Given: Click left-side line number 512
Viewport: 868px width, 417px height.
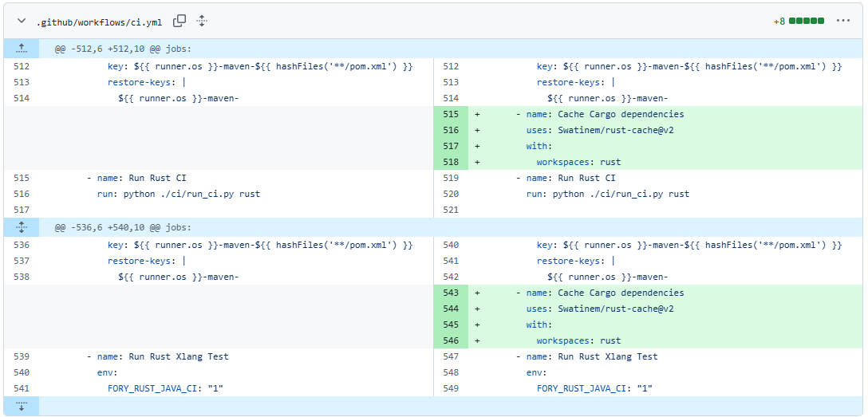Looking at the screenshot, I should [x=22, y=66].
